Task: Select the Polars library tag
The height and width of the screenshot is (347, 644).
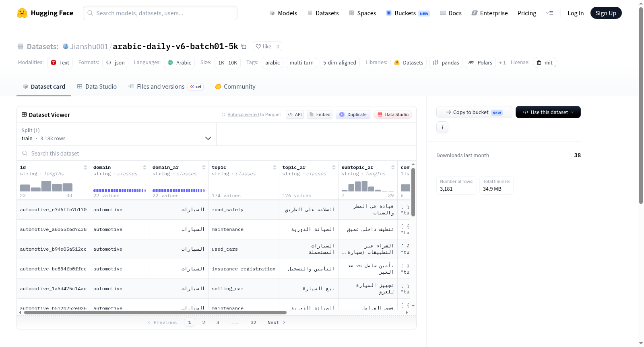Action: tap(480, 62)
